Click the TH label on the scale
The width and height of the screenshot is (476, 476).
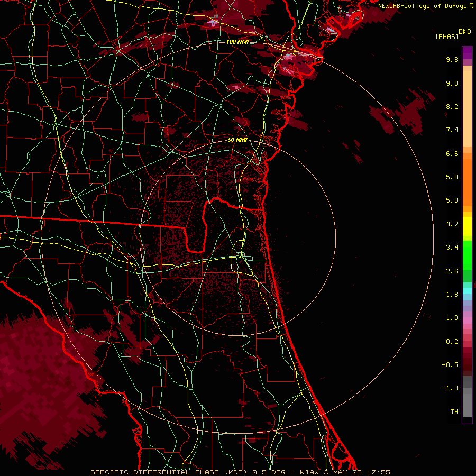454,412
